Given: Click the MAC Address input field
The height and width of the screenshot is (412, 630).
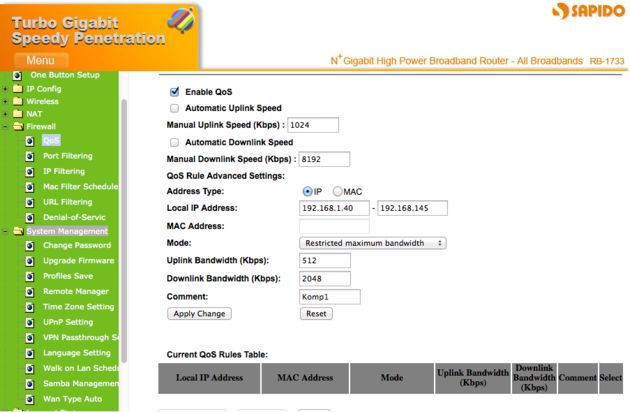Looking at the screenshot, I should [x=334, y=226].
